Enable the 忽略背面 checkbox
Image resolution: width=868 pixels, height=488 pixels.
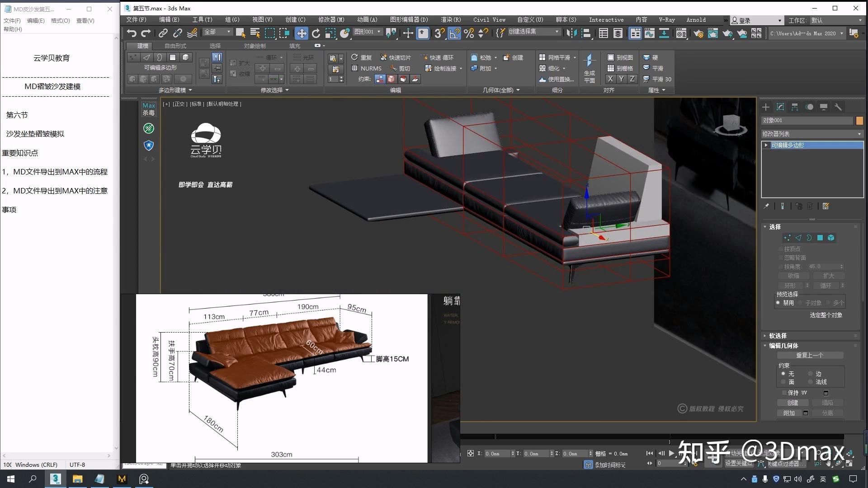(x=781, y=258)
